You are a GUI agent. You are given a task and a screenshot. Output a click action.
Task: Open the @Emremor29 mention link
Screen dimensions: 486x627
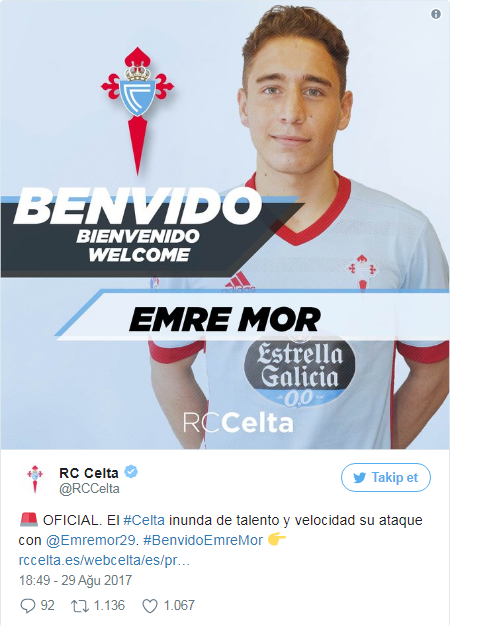(x=90, y=540)
